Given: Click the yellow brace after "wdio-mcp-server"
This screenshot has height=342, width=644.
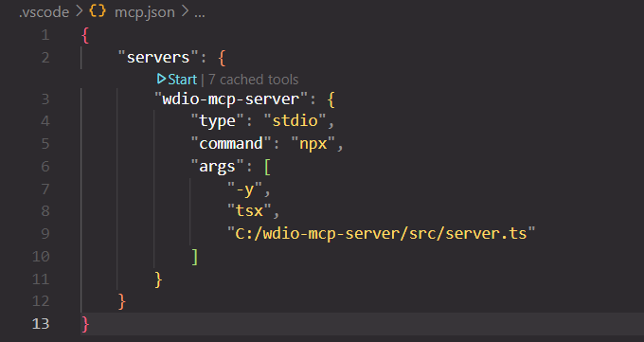Looking at the screenshot, I should 331,99.
